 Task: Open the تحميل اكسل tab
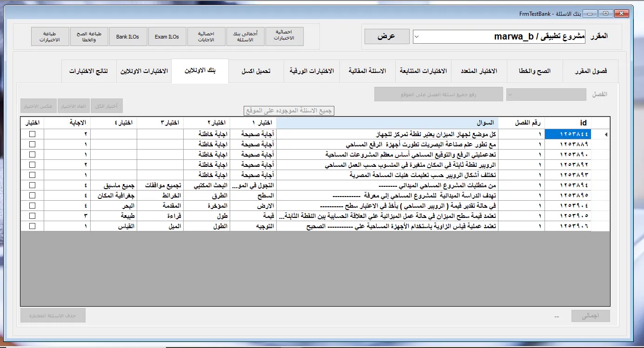point(256,71)
